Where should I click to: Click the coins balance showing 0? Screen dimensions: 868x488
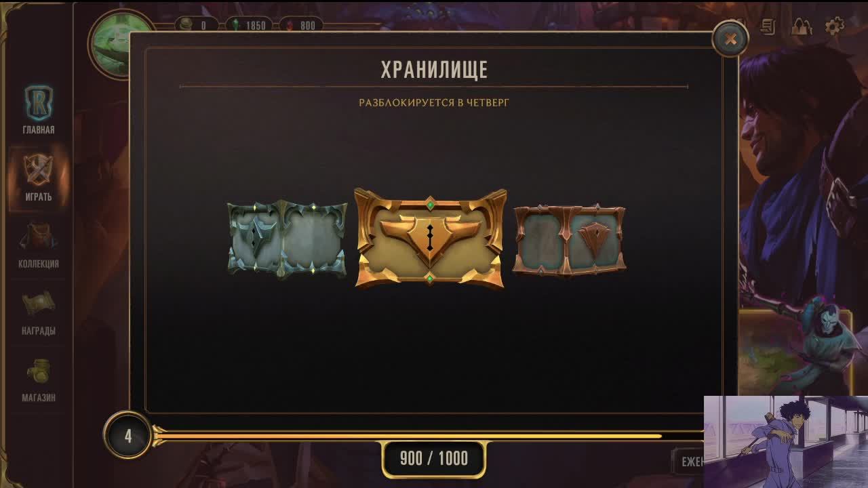coord(197,25)
